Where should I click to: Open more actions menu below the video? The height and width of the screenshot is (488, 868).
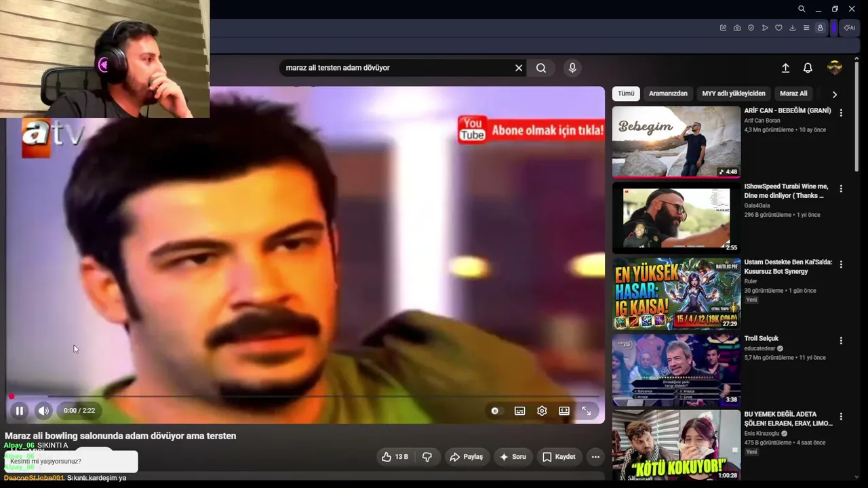click(595, 457)
